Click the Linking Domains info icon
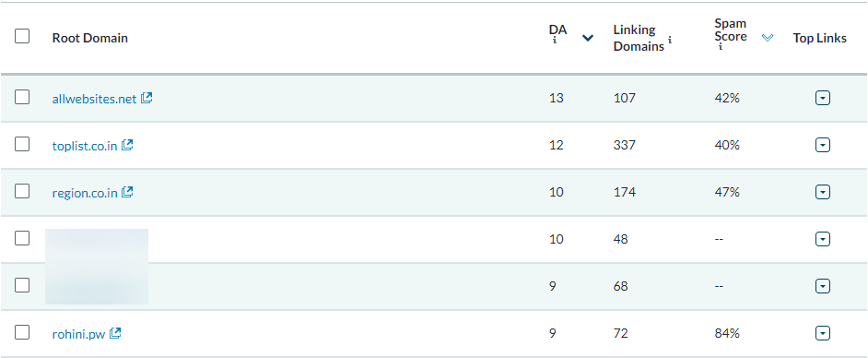 [x=670, y=40]
